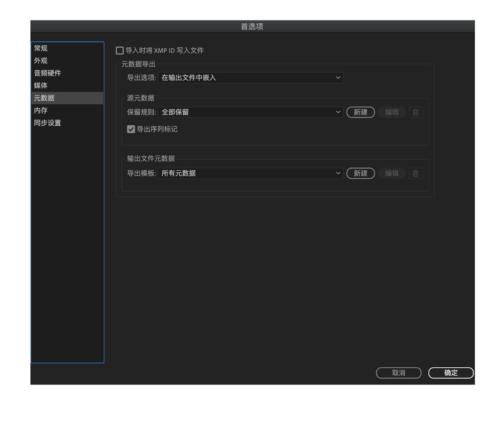Confirm settings with the 确定 button
This screenshot has height=428, width=504.
[x=451, y=373]
